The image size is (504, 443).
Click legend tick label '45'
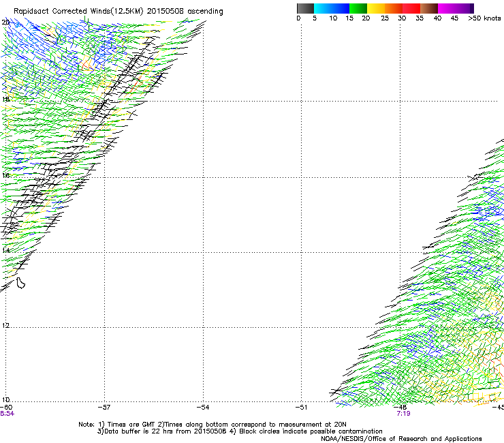[x=454, y=18]
